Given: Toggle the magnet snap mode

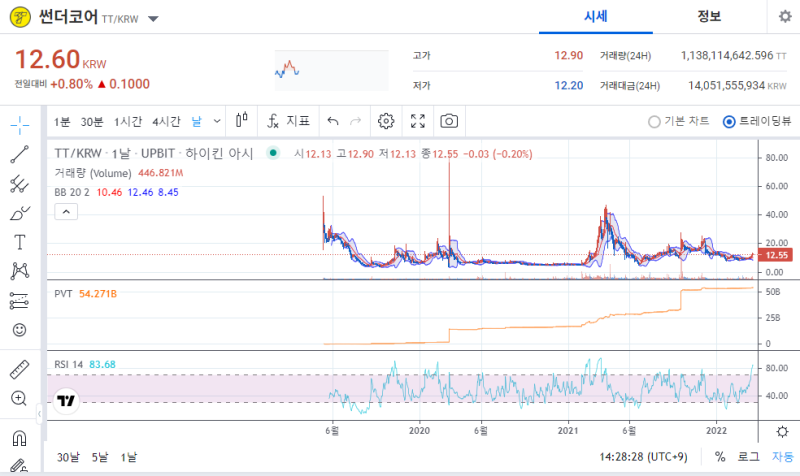Looking at the screenshot, I should [x=19, y=438].
